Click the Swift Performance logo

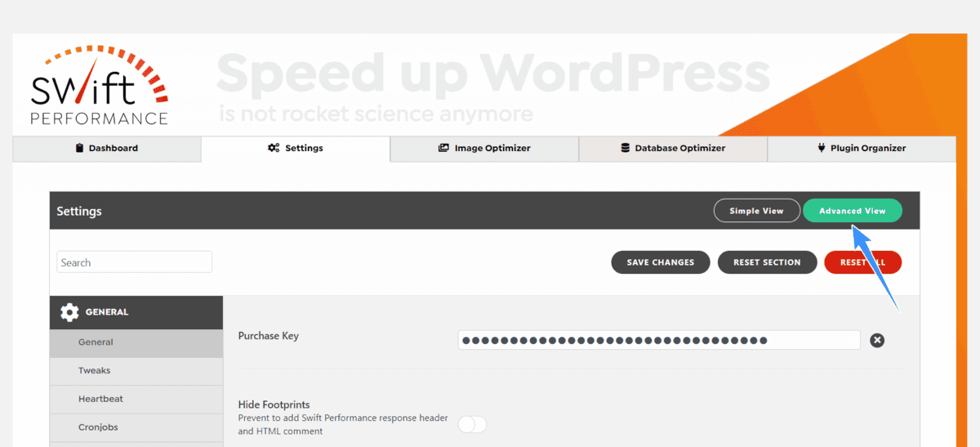tap(99, 87)
